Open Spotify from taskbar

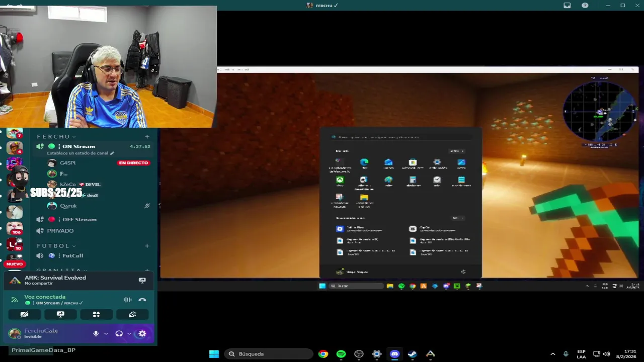(341, 354)
